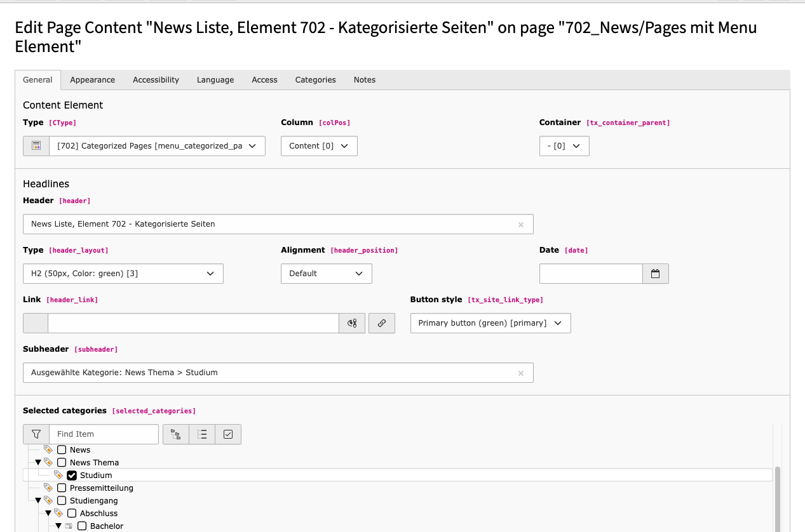Toggle show only selected categories icon
805x532 pixels.
click(x=228, y=434)
